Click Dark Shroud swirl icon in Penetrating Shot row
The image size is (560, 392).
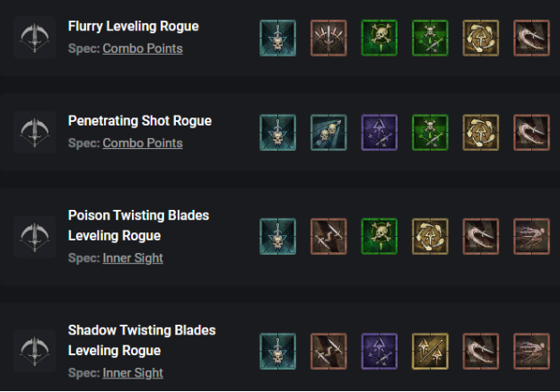[480, 131]
